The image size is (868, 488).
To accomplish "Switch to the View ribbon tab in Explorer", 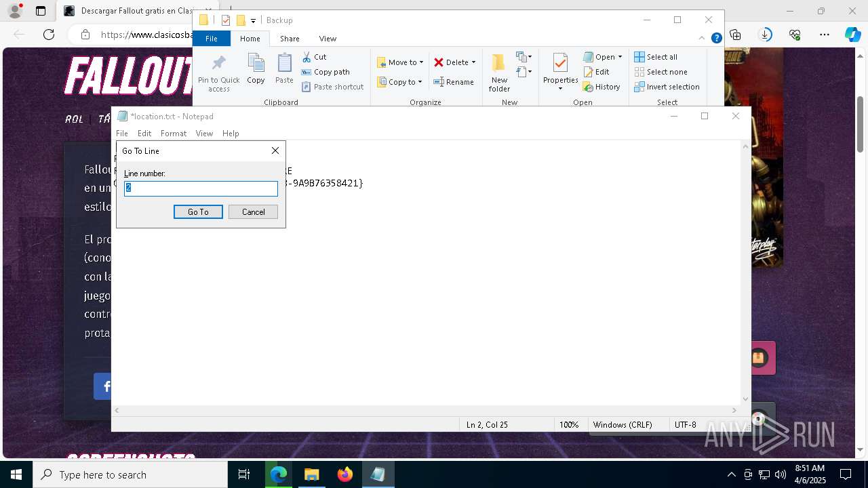I will tap(328, 39).
